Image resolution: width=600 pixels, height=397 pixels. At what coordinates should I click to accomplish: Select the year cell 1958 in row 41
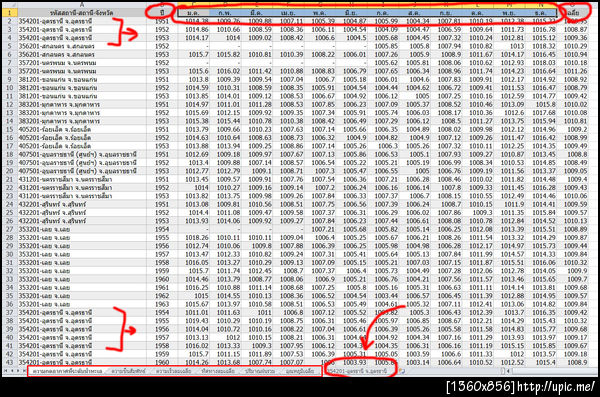[x=161, y=346]
